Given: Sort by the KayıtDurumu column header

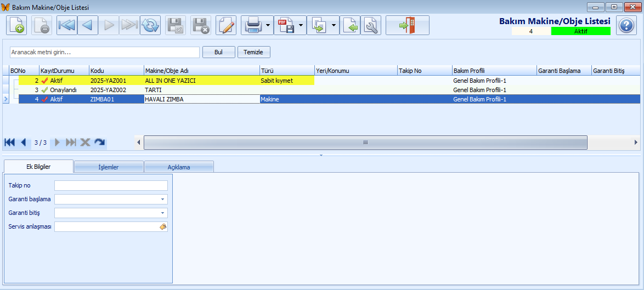Looking at the screenshot, I should point(64,71).
